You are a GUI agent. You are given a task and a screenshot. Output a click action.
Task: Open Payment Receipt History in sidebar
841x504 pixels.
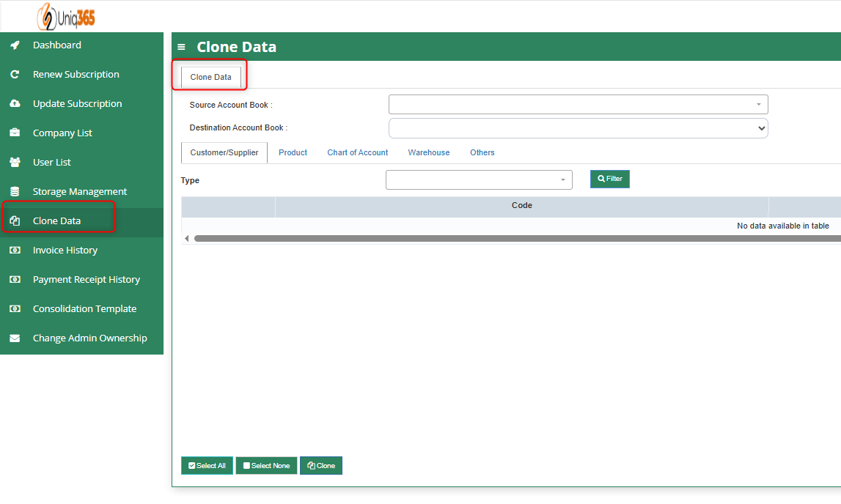pyautogui.click(x=86, y=280)
